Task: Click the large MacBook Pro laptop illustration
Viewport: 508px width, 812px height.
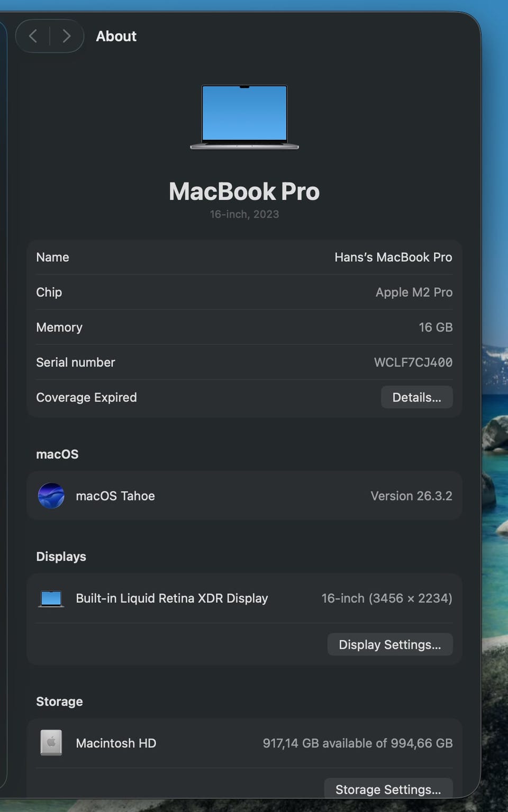Action: click(244, 117)
